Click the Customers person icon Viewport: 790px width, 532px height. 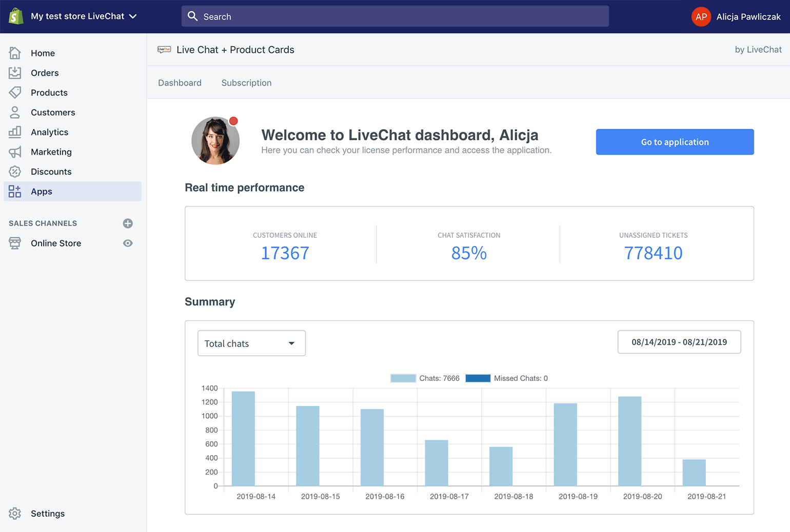click(x=15, y=112)
